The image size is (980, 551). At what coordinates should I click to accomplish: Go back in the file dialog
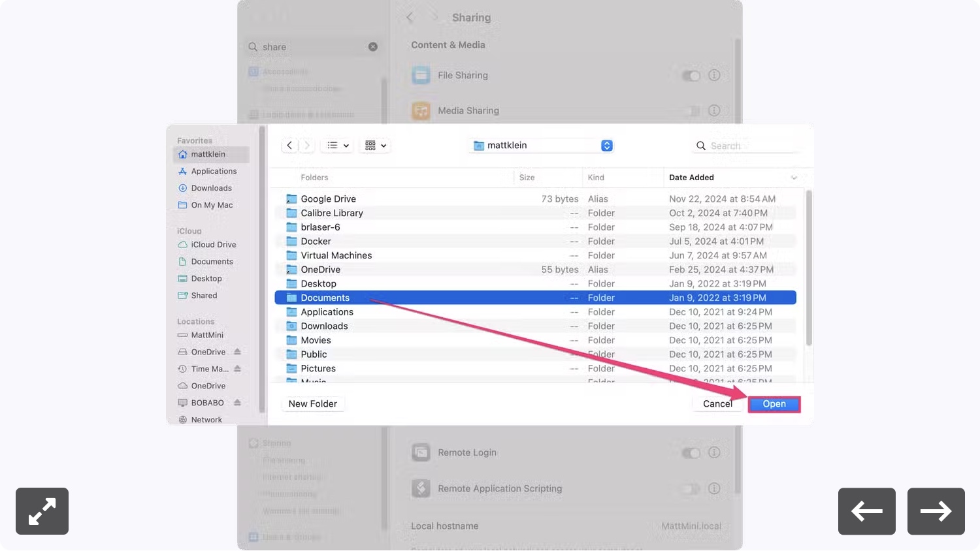[x=289, y=146]
